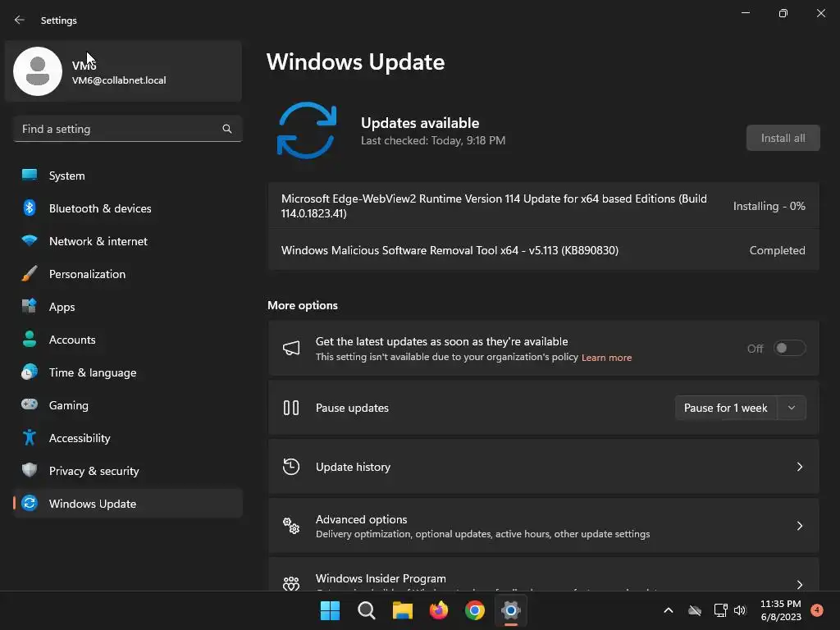Open Advanced options chevron

(799, 526)
